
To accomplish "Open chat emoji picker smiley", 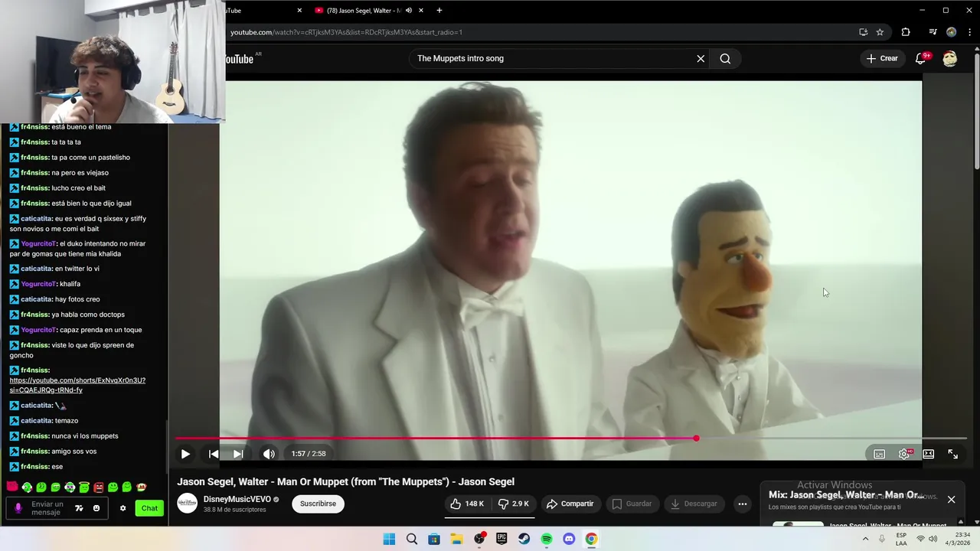I will [x=96, y=508].
